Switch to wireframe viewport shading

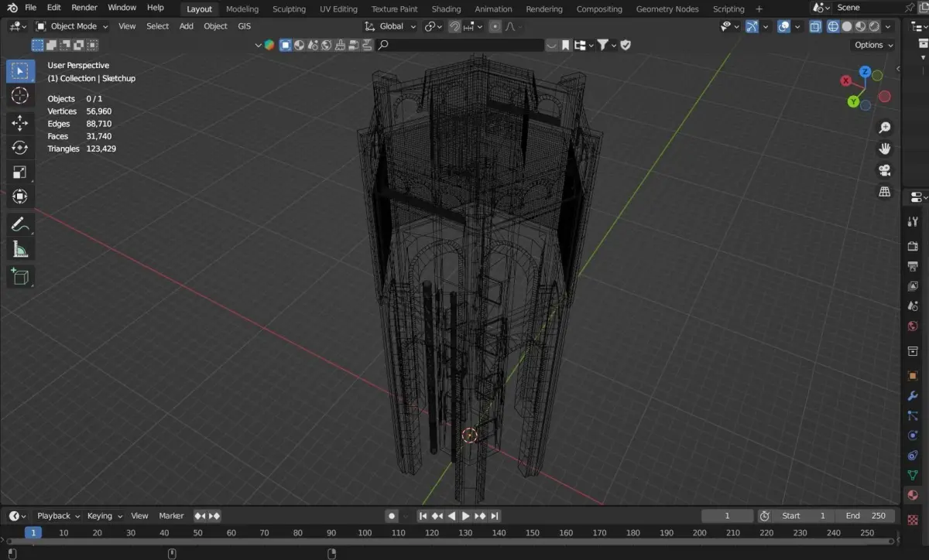833,26
